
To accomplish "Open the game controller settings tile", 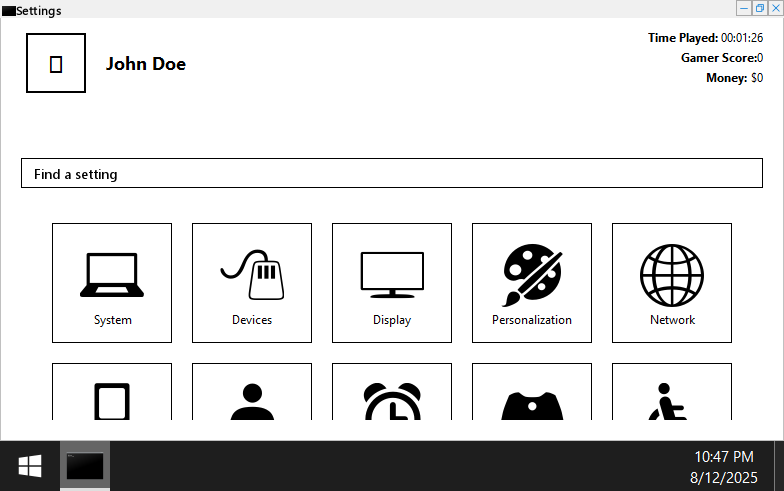I will (x=532, y=400).
